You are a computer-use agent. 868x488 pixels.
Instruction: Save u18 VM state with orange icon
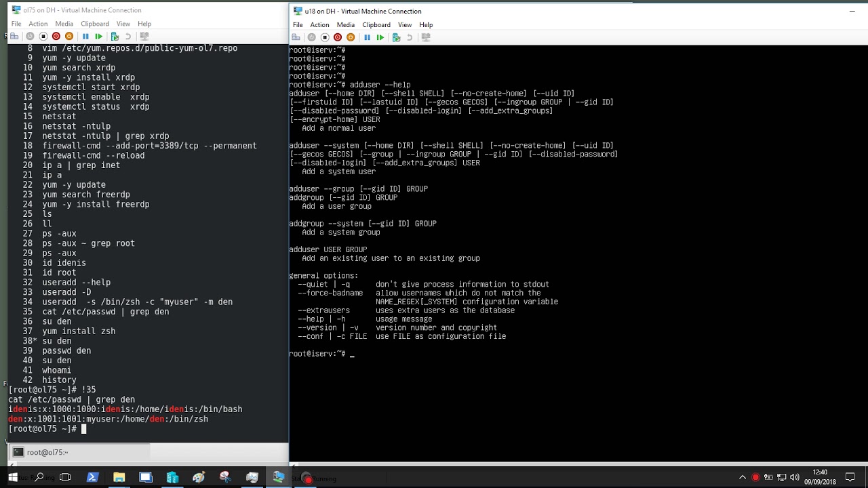(351, 37)
